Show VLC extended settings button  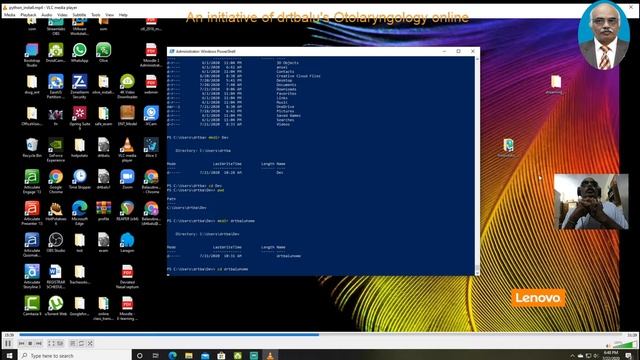pos(60,344)
